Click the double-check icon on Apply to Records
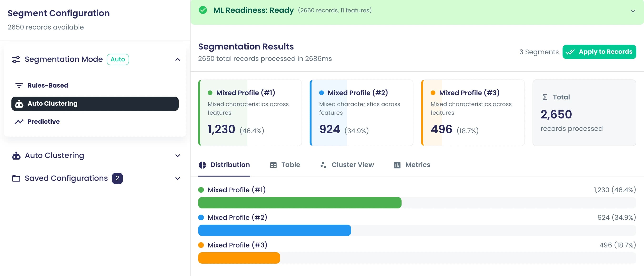The image size is (644, 276). (570, 52)
